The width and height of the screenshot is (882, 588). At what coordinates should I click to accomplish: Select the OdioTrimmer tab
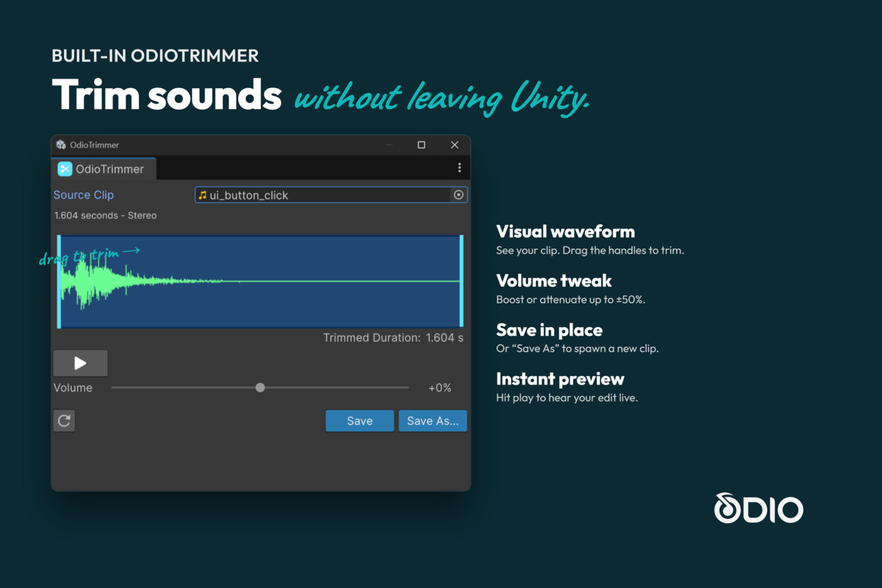(104, 168)
